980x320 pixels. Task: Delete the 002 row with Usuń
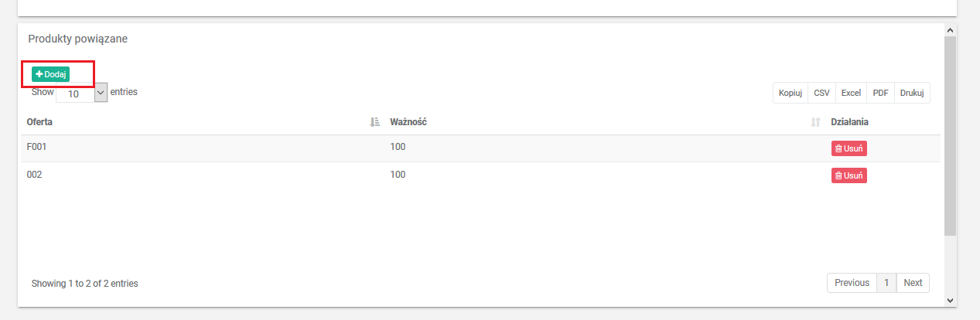(849, 175)
